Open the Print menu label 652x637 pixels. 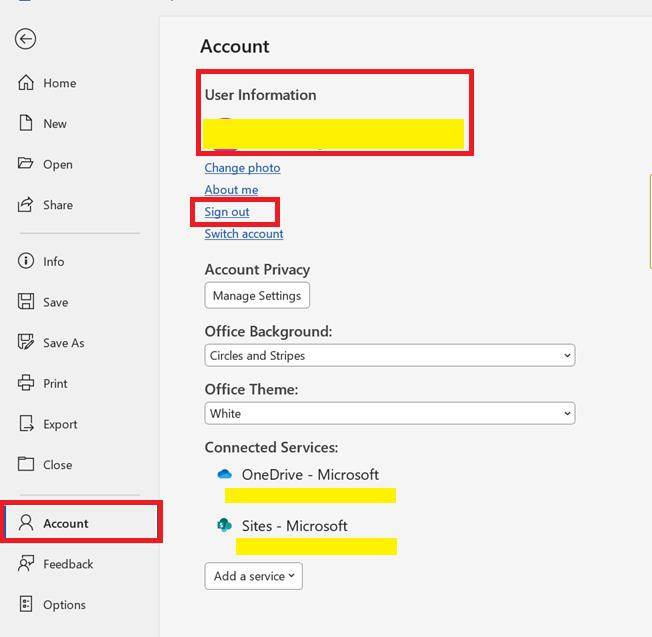[x=55, y=383]
